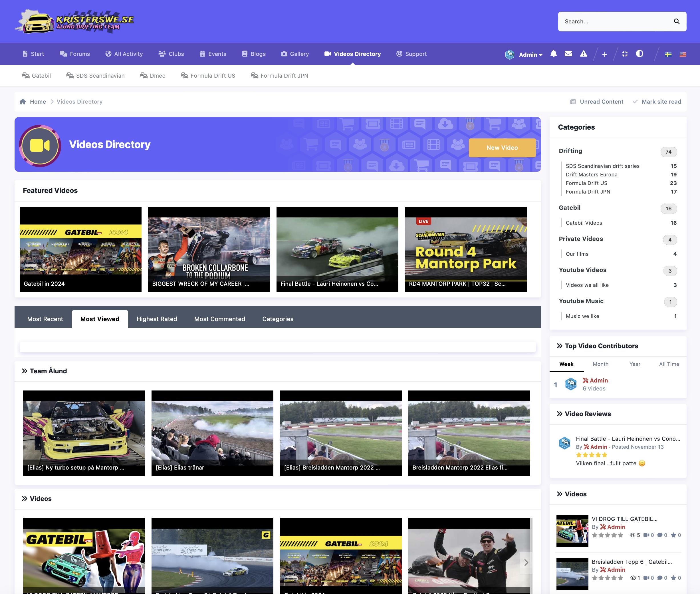This screenshot has width=700, height=594.
Task: Open the notifications bell icon
Action: (554, 54)
